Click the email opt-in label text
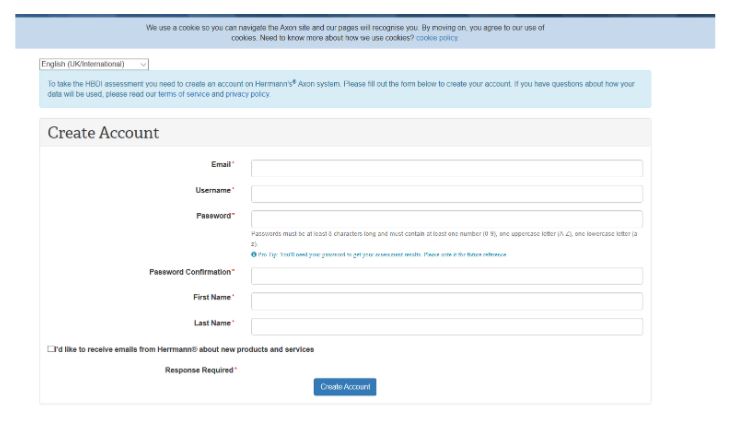This screenshot has width=733, height=432. click(185, 349)
